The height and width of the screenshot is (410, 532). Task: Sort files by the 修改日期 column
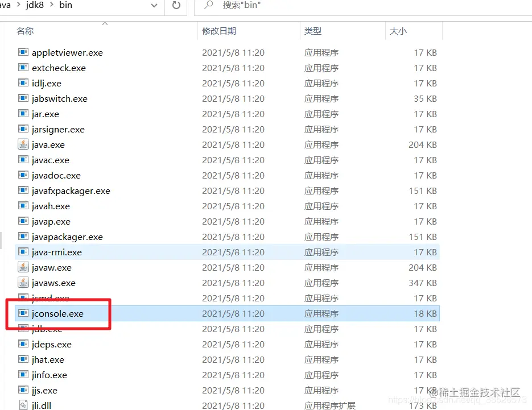click(219, 31)
